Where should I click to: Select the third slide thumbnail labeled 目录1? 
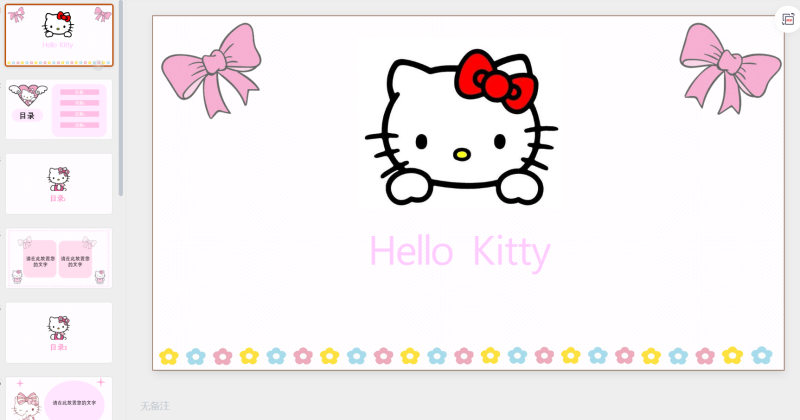point(59,184)
